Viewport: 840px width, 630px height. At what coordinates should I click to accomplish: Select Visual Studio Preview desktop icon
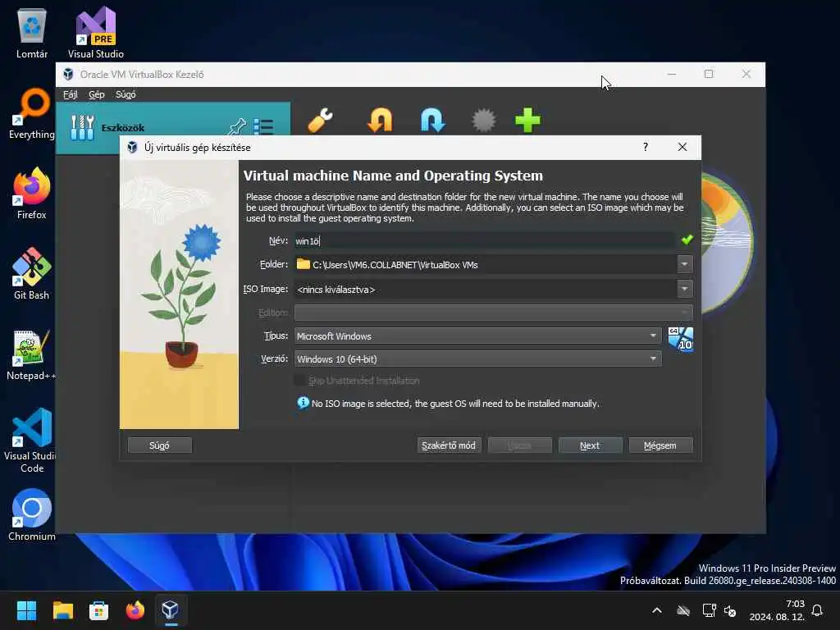point(96,34)
